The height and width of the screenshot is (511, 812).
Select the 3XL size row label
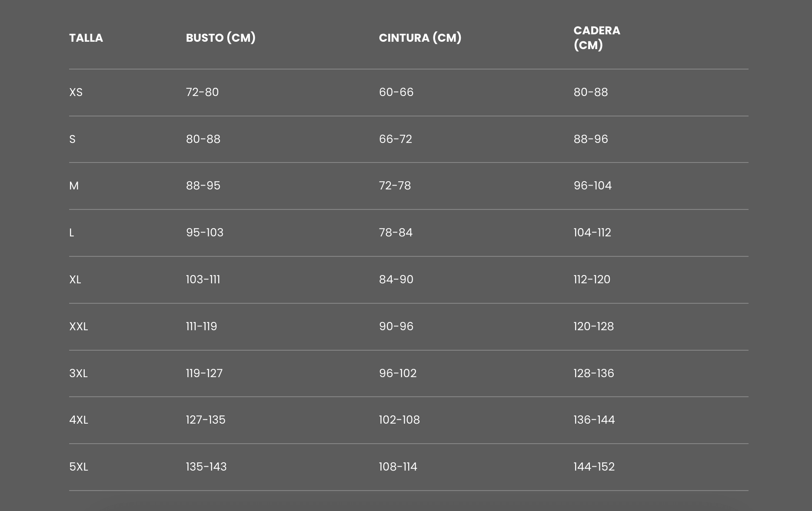click(x=79, y=373)
